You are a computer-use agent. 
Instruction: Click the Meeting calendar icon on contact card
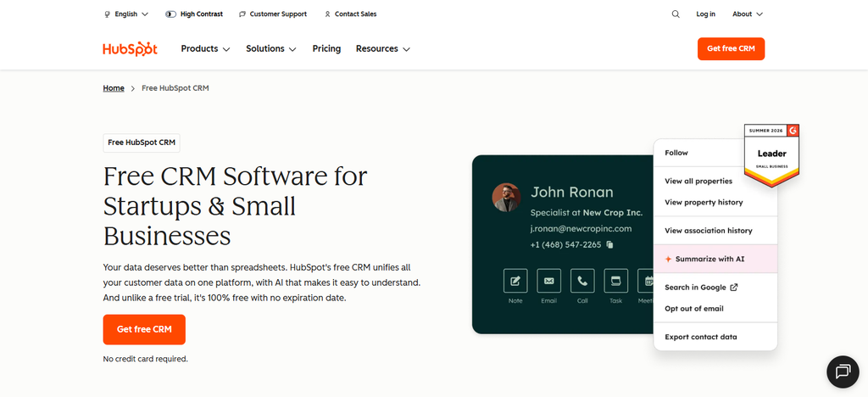[646, 281]
